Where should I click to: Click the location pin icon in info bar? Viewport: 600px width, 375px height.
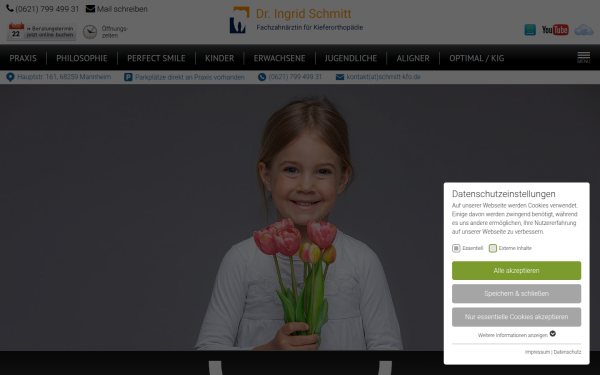tap(10, 77)
